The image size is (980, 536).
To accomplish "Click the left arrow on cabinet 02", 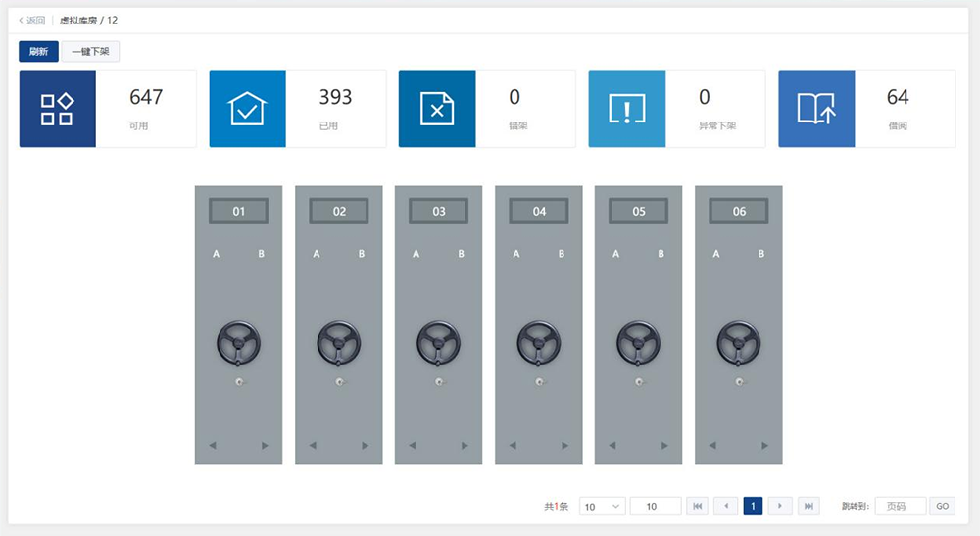I will click(x=313, y=446).
